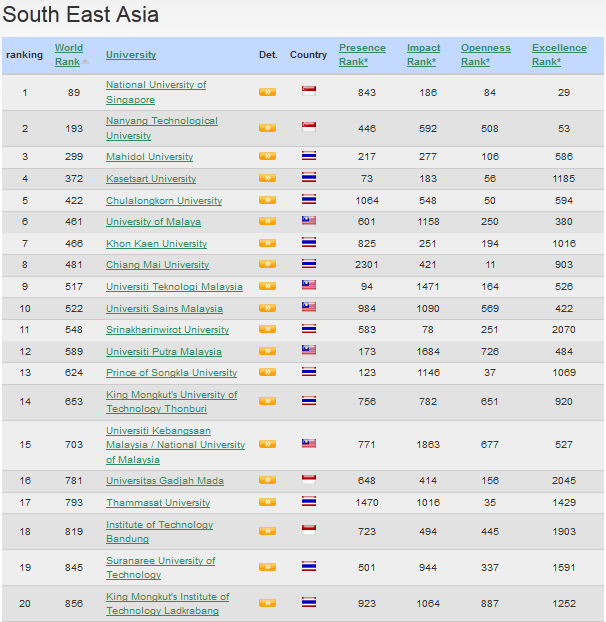Open Universiti Teknologi Malaysia link
Image resolution: width=606 pixels, height=622 pixels.
click(174, 286)
